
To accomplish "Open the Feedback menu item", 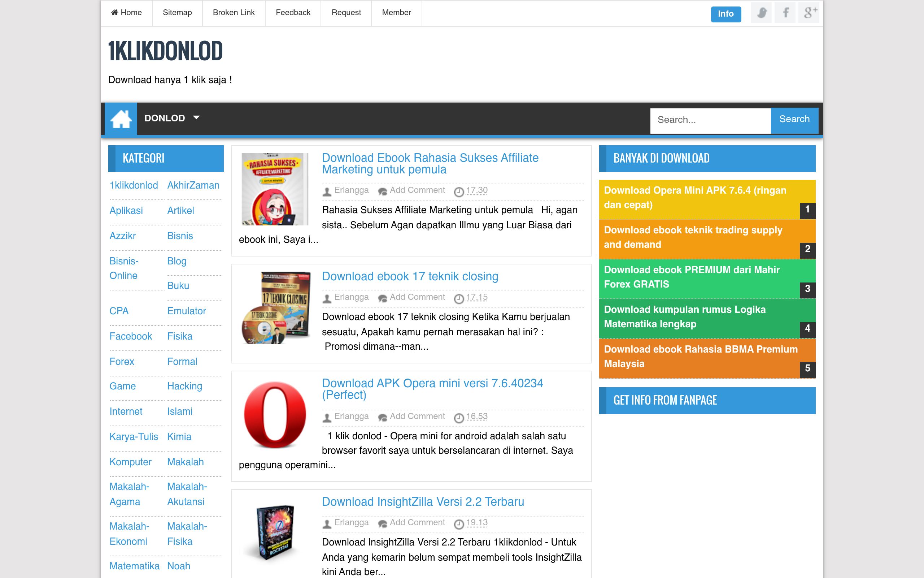I will coord(293,13).
